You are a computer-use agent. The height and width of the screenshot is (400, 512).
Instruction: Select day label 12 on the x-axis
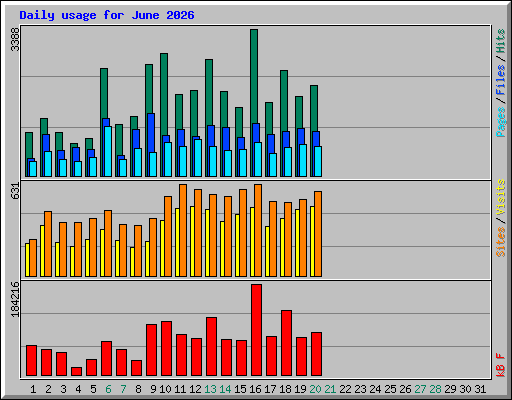coord(195,389)
